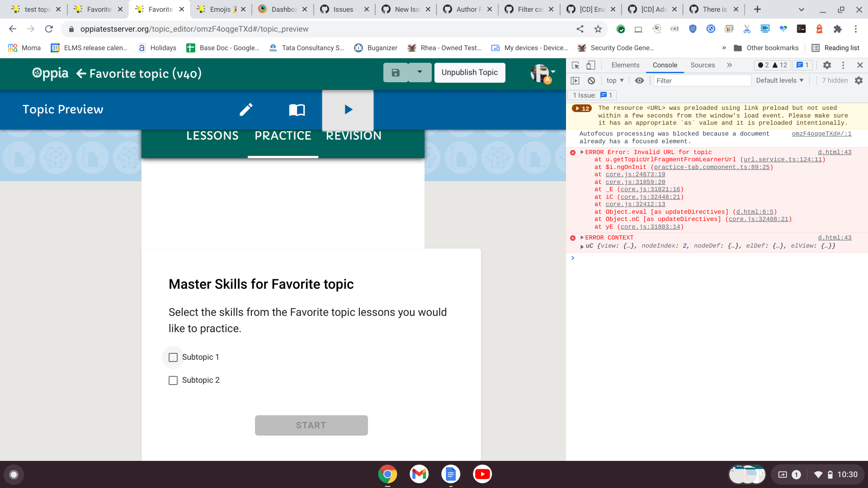Click the save changes floppy disk icon
The image size is (868, 488).
pos(396,72)
